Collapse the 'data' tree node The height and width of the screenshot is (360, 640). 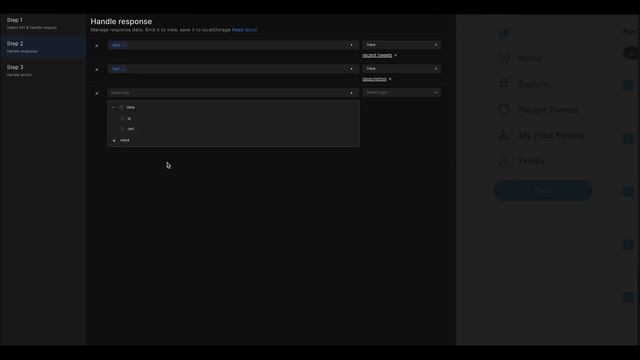(x=114, y=107)
